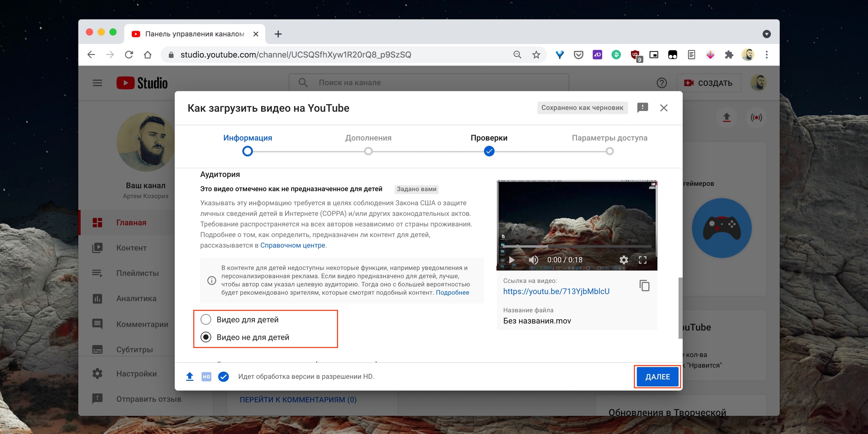
Task: Focus the 'Поиск на канале' search field
Action: coord(429,83)
